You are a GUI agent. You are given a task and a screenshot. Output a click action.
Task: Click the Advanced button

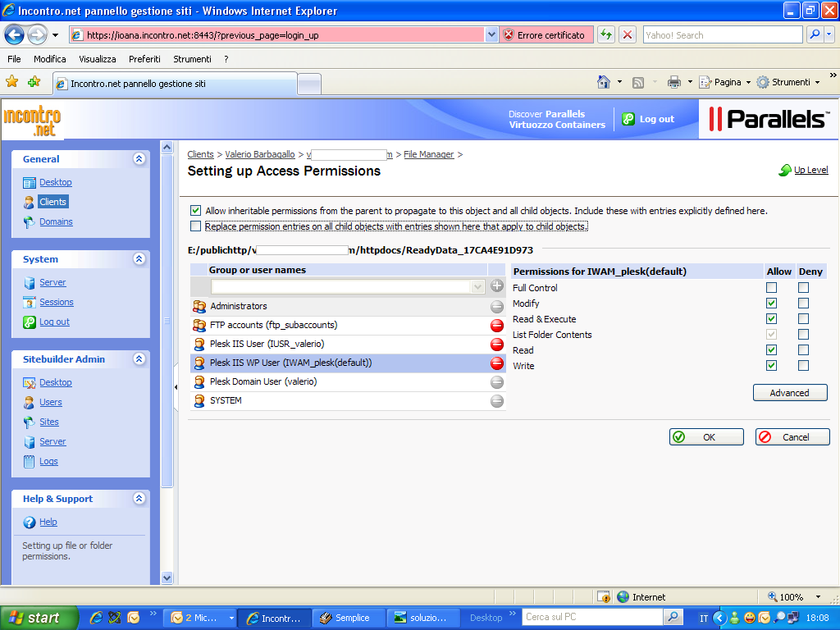790,393
